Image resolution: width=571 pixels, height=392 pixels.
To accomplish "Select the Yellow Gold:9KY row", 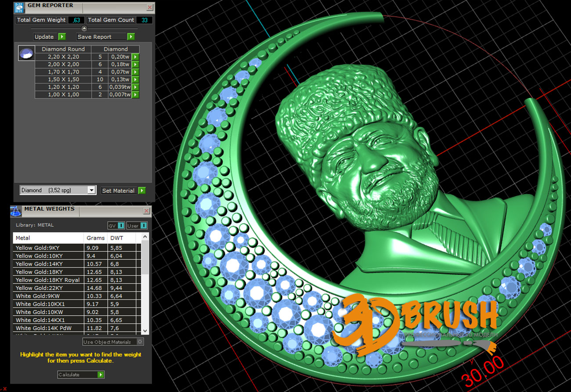I will click(x=77, y=248).
